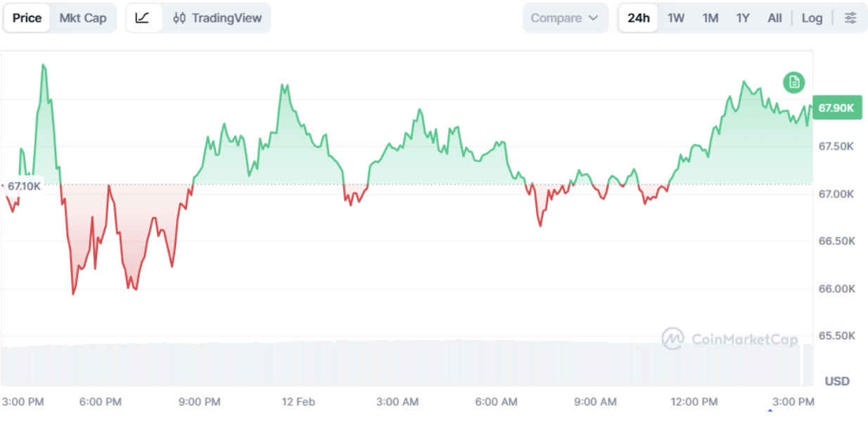Click the 67.90K current price label
The image size is (868, 423).
click(x=836, y=108)
